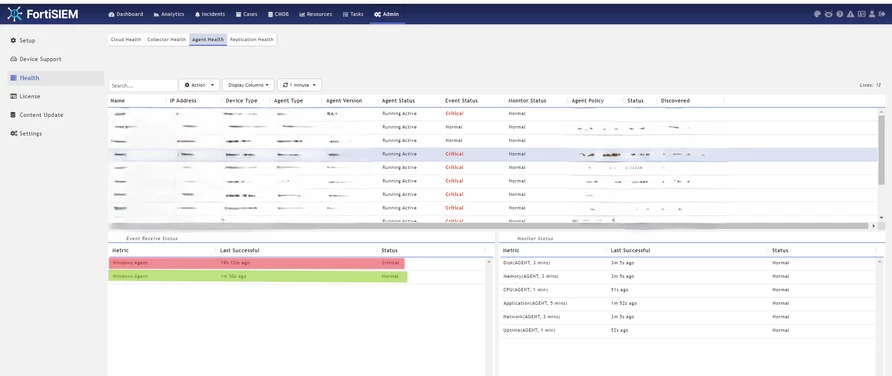
Task: Click the '19h 12m ago' cell
Action: tap(234, 263)
